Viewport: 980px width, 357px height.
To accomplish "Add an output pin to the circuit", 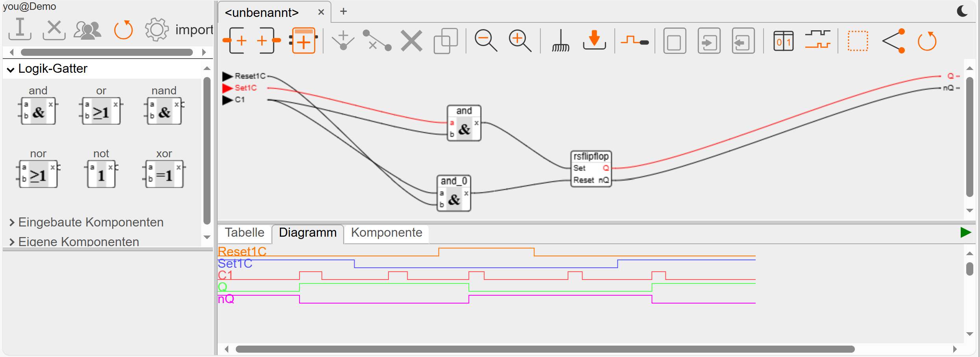I will coord(269,40).
